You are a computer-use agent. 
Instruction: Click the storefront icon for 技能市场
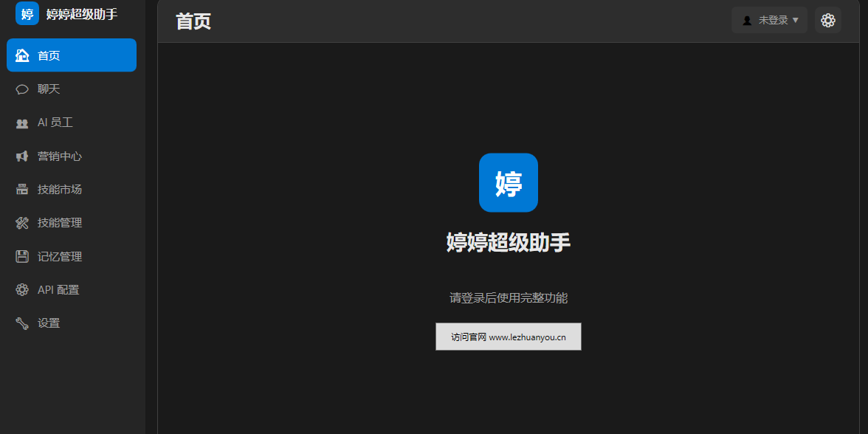(22, 189)
